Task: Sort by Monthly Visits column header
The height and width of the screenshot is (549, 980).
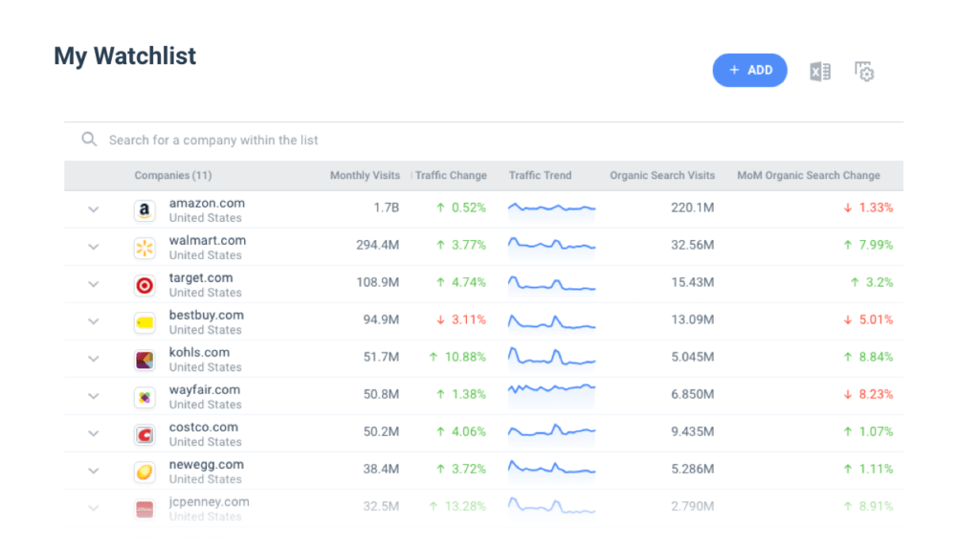Action: point(365,175)
